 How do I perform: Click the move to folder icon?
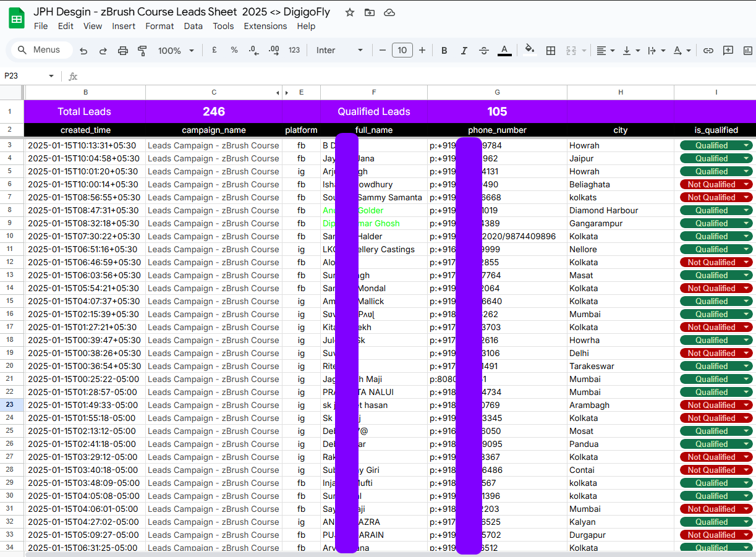point(370,12)
